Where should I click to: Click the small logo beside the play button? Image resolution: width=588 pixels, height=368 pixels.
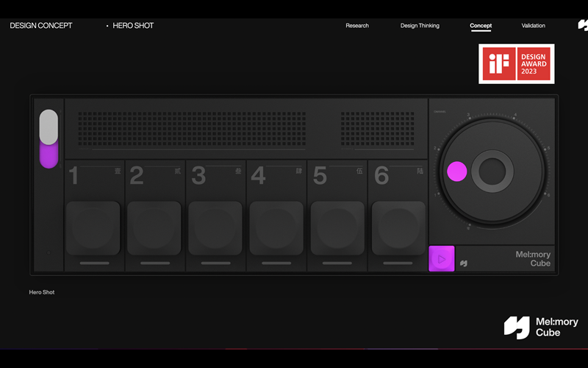[464, 261]
